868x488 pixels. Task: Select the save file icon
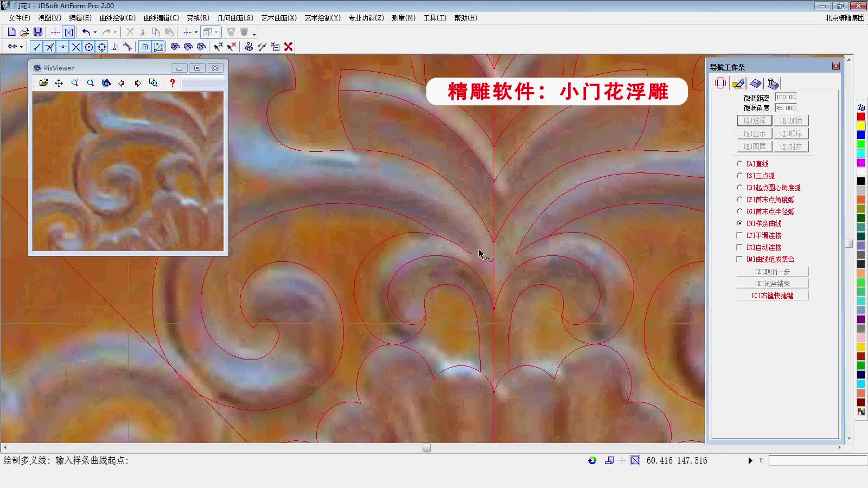tap(37, 31)
